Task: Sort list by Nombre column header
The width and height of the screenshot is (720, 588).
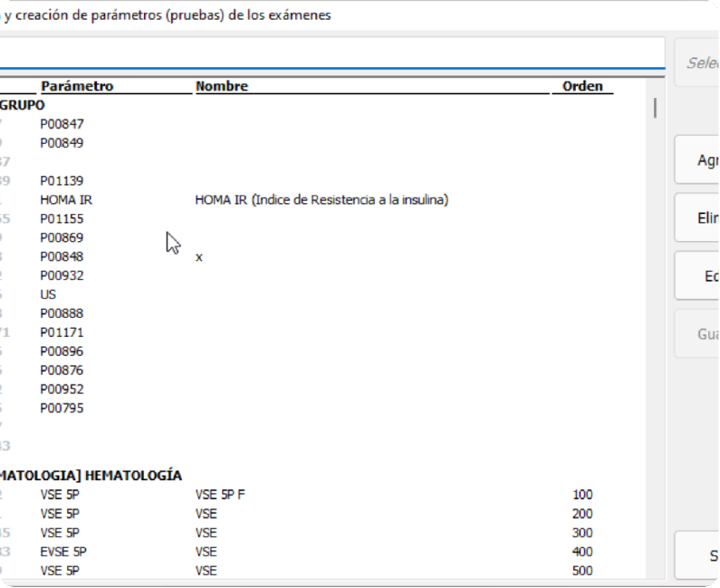Action: [x=221, y=87]
